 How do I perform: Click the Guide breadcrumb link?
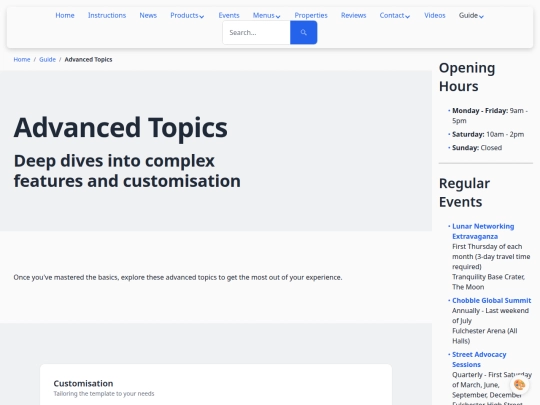pyautogui.click(x=47, y=60)
